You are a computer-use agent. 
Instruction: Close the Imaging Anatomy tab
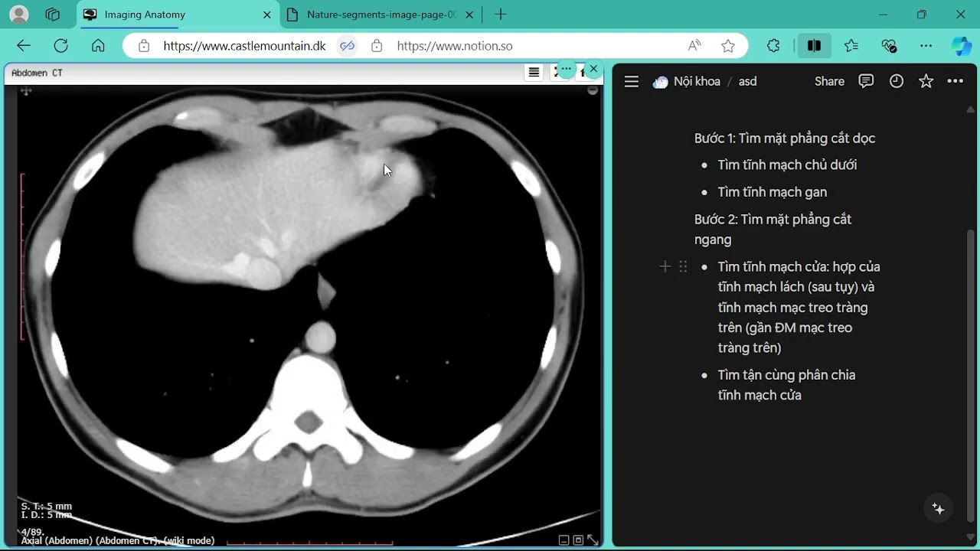click(267, 15)
